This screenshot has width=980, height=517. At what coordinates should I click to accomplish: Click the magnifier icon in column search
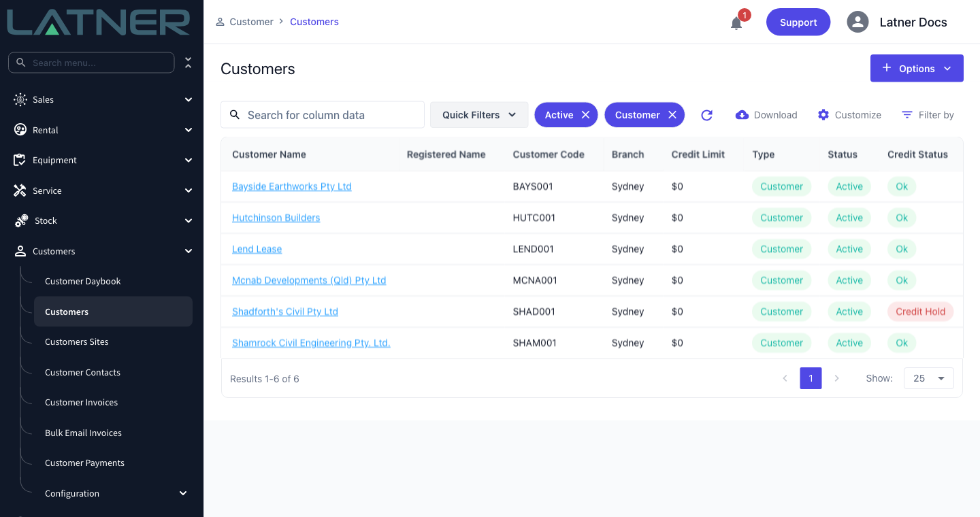tap(235, 115)
